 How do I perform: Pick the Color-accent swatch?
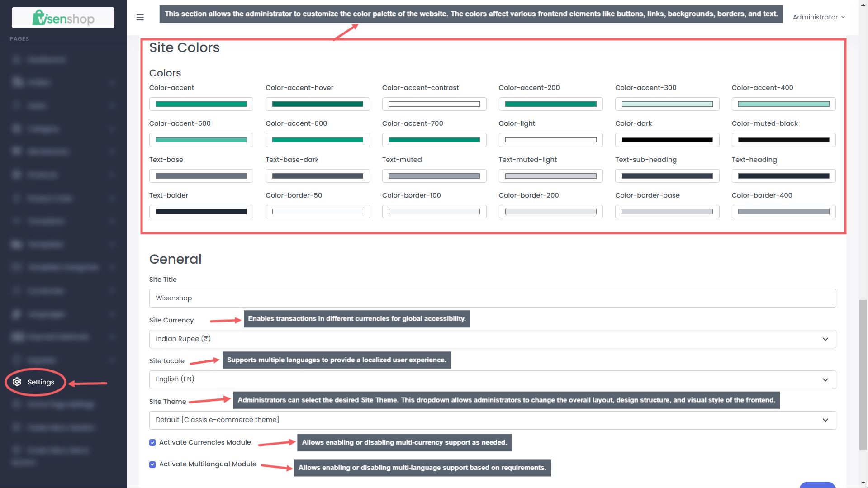201,104
